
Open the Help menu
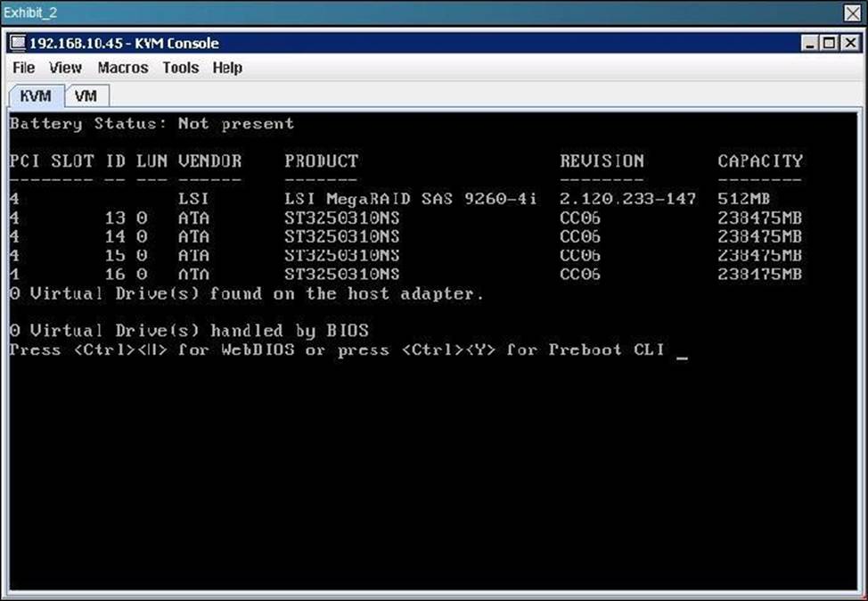pos(227,68)
